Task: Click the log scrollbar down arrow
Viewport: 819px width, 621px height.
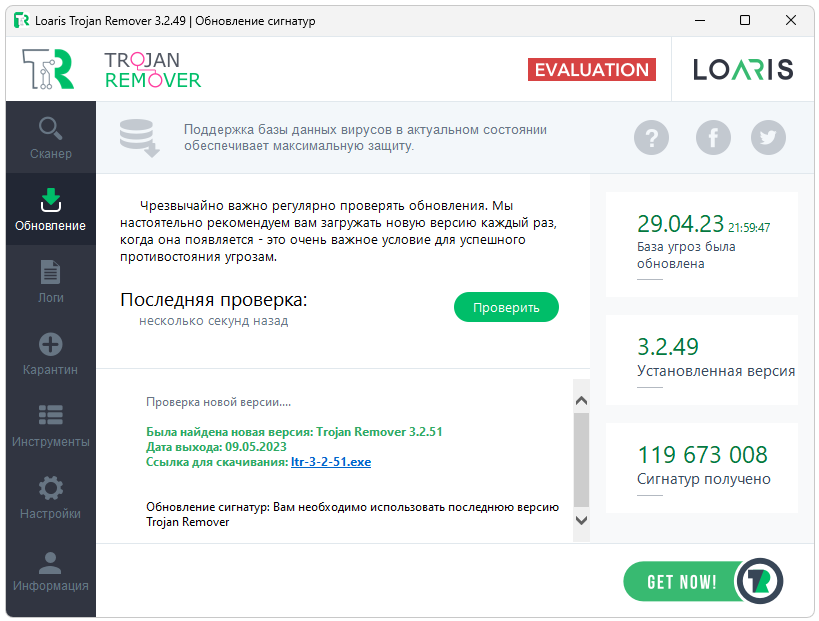Action: [581, 520]
